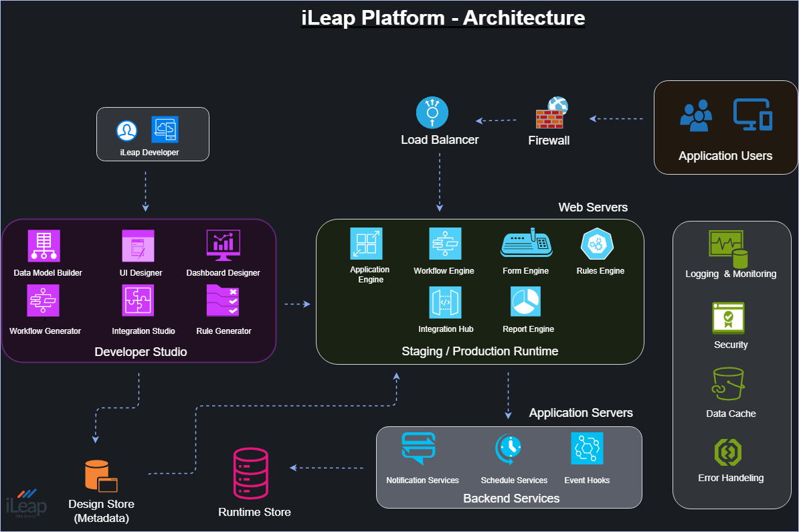This screenshot has height=532, width=799.
Task: Open the Report Engine pie chart icon
Action: pos(525,302)
